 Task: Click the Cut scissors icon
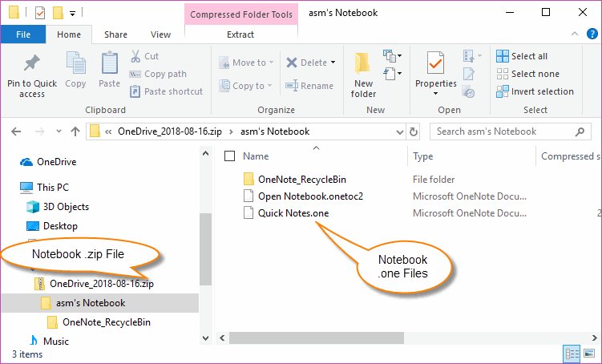[135, 56]
